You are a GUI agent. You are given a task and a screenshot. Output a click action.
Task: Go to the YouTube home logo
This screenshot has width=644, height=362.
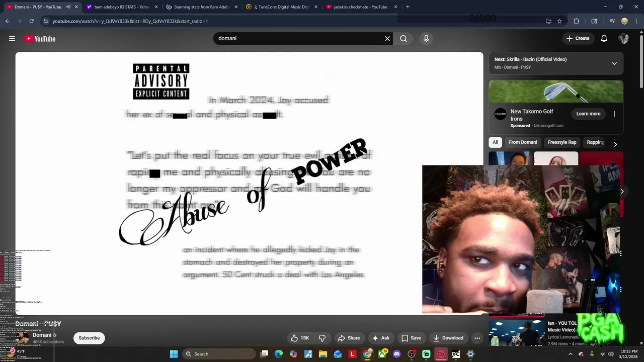click(x=40, y=39)
